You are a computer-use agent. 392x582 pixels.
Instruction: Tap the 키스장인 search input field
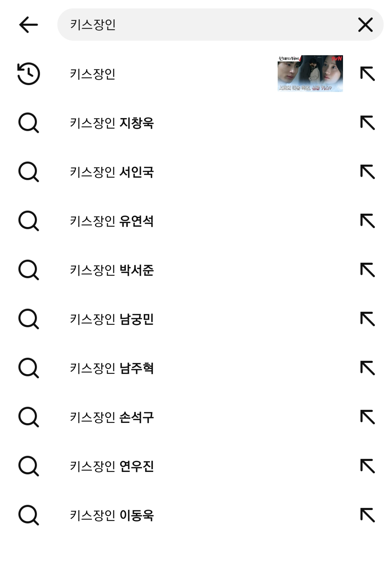pyautogui.click(x=203, y=25)
